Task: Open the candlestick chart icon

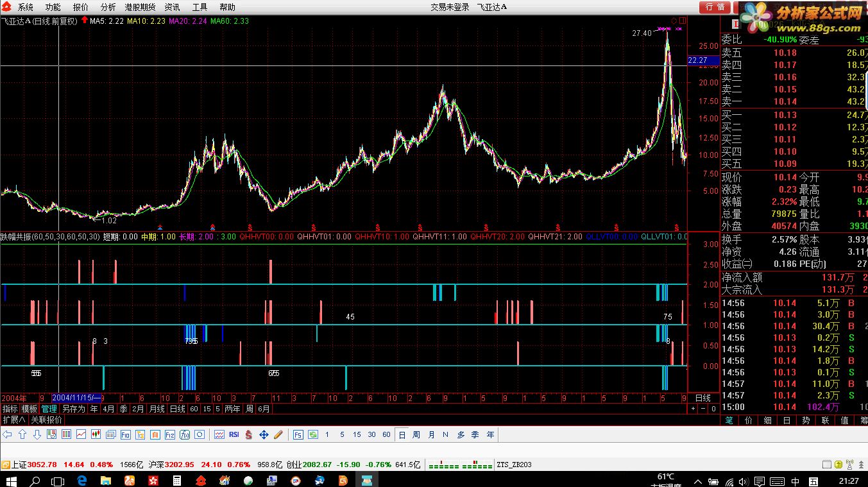Action: pyautogui.click(x=96, y=434)
